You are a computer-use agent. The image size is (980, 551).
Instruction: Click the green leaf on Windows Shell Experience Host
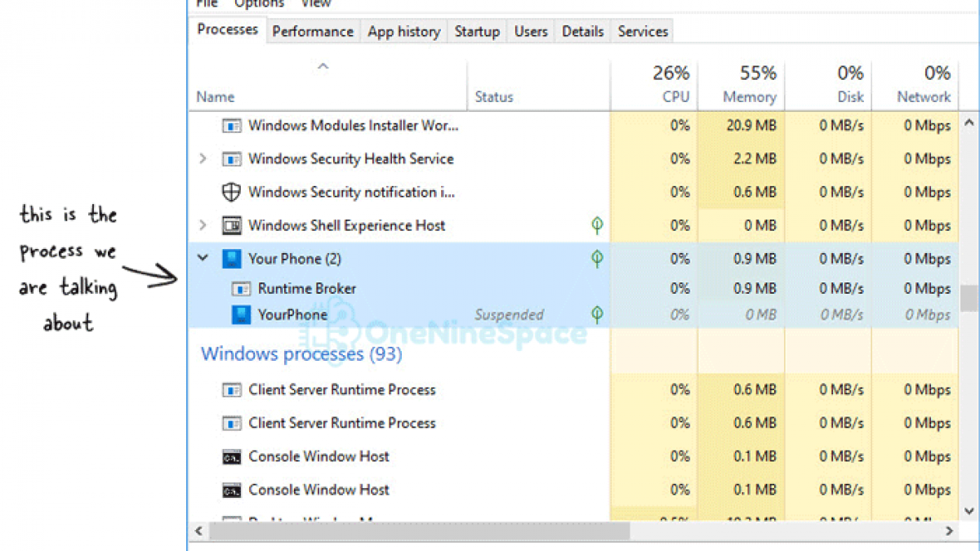(598, 226)
